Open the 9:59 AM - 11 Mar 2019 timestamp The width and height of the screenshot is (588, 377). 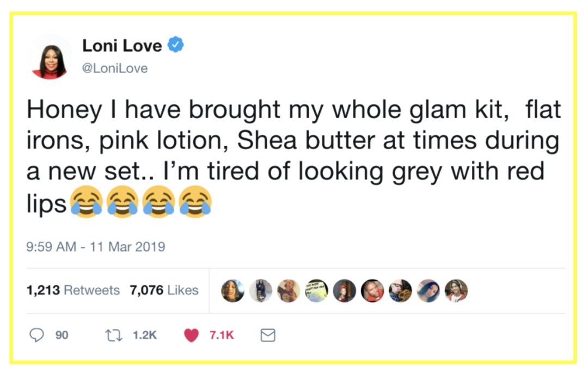click(96, 247)
